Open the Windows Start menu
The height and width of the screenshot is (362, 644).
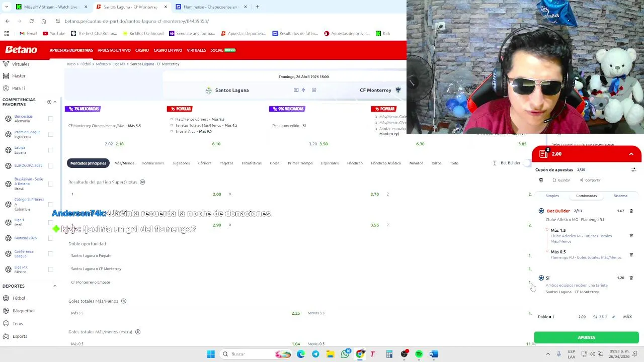coord(211,354)
